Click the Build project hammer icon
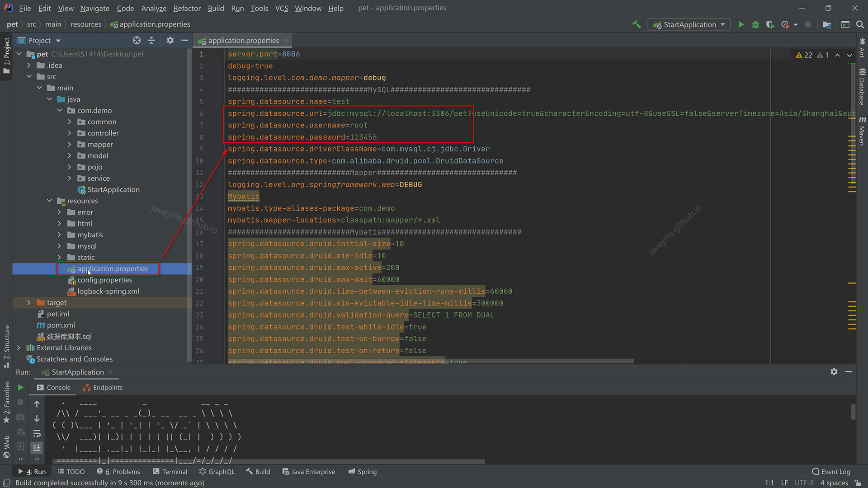The height and width of the screenshot is (488, 868). (x=637, y=24)
